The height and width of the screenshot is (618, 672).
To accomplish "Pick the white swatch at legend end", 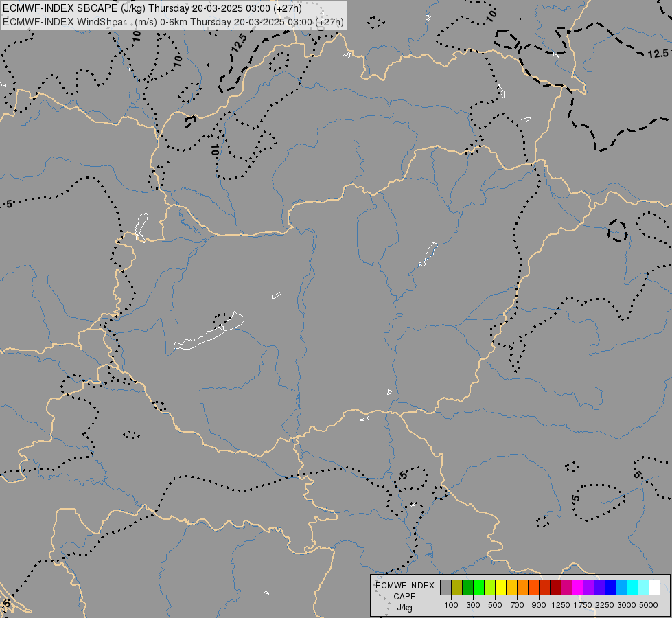I will point(654,587).
